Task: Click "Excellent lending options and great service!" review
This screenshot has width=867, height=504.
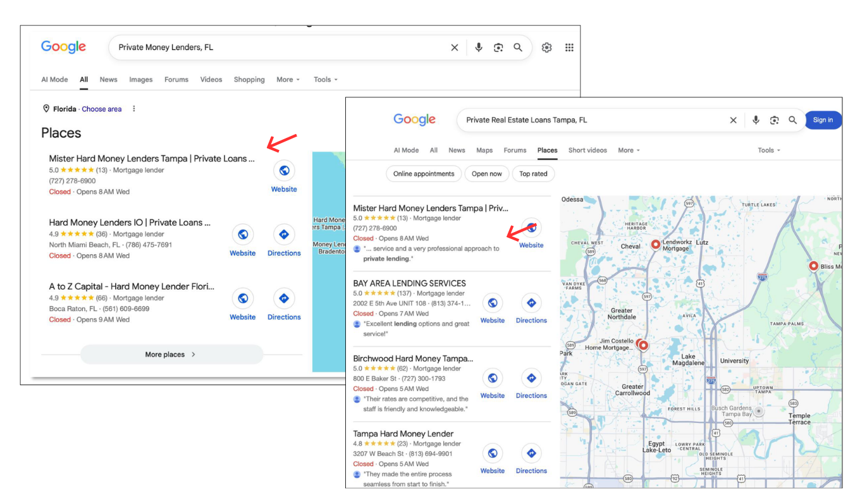Action: pyautogui.click(x=416, y=329)
